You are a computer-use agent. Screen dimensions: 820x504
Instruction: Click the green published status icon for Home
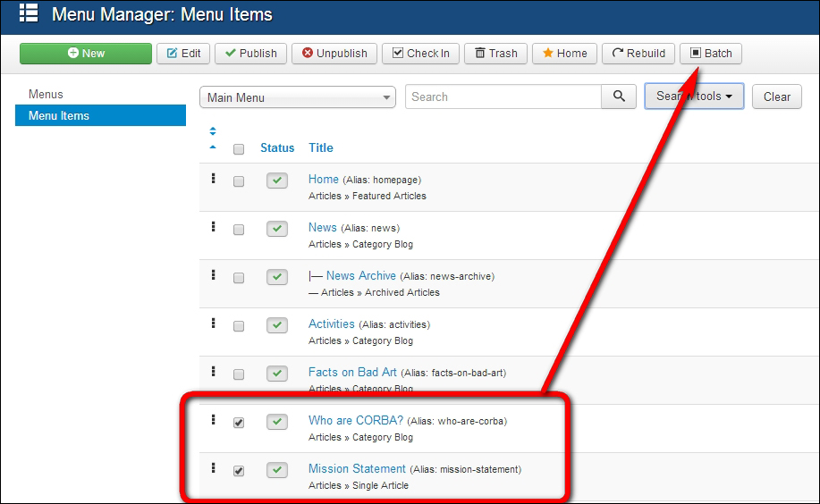click(x=277, y=181)
